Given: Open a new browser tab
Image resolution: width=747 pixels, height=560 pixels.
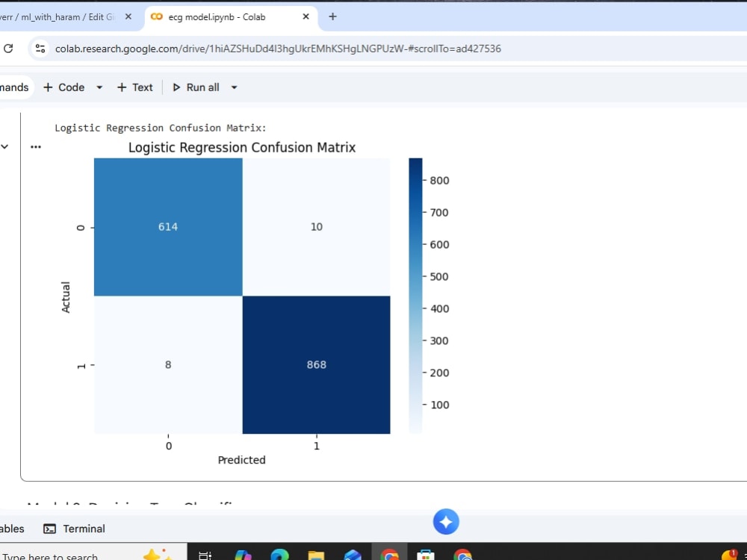Looking at the screenshot, I should pyautogui.click(x=332, y=16).
